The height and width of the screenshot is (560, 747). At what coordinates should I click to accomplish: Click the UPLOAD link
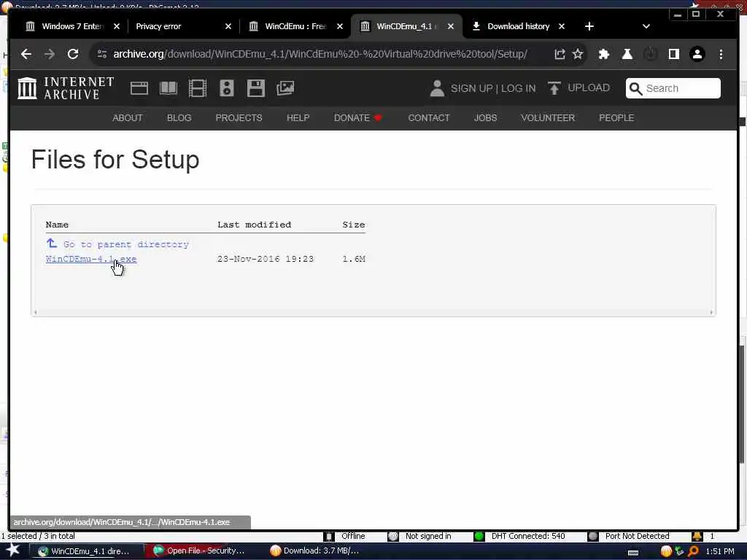(x=589, y=88)
